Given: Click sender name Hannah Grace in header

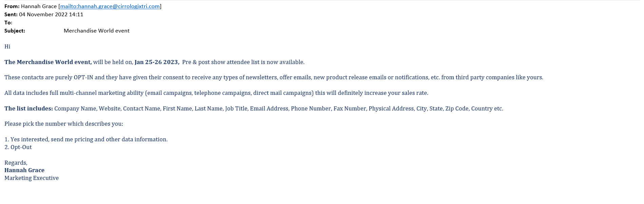Looking at the screenshot, I should (x=39, y=6).
